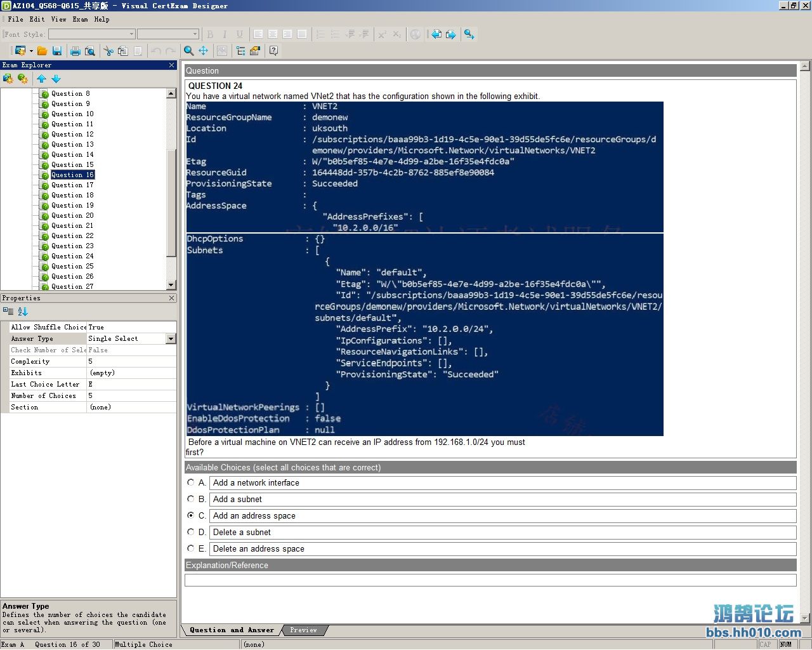Save the exam with the floppy icon
The image size is (812, 650).
click(57, 51)
